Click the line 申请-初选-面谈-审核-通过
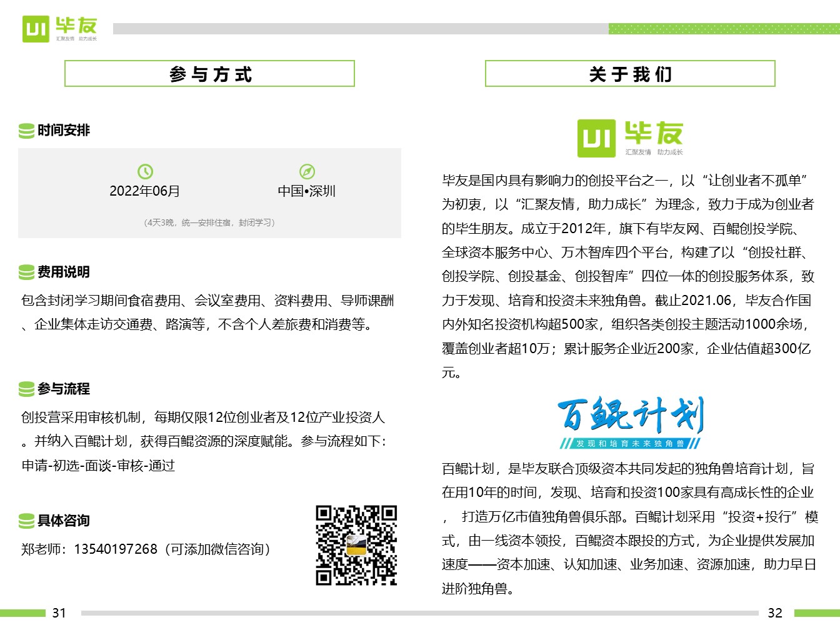This screenshot has width=840, height=630. (x=98, y=466)
